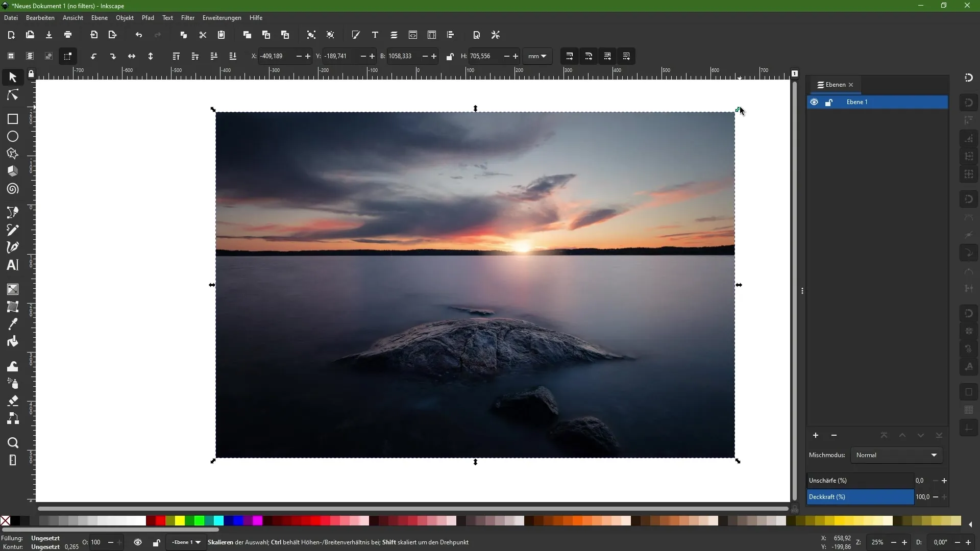Toggle move gradients with objects
The width and height of the screenshot is (980, 551).
(607, 56)
